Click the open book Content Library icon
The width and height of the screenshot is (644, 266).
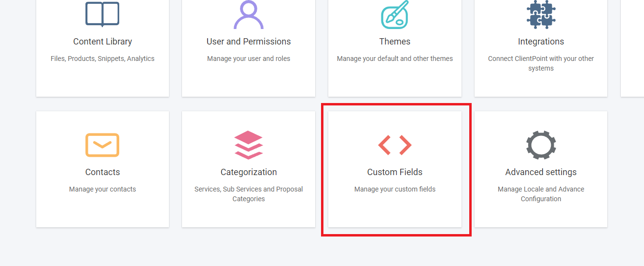102,15
